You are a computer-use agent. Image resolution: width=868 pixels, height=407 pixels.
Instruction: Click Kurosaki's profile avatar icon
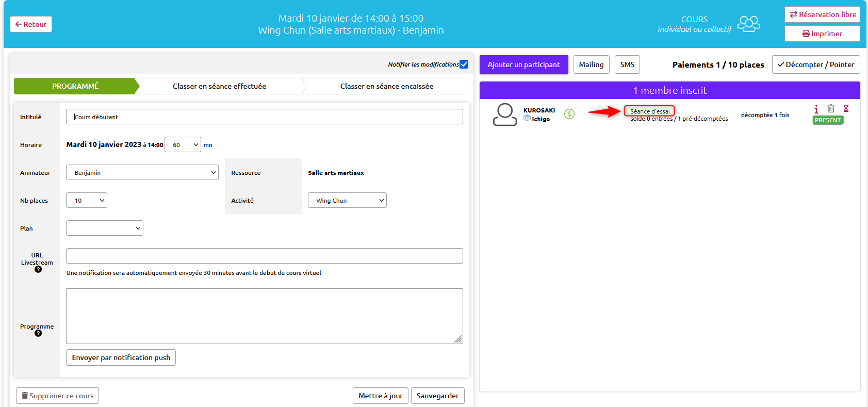[x=504, y=115]
